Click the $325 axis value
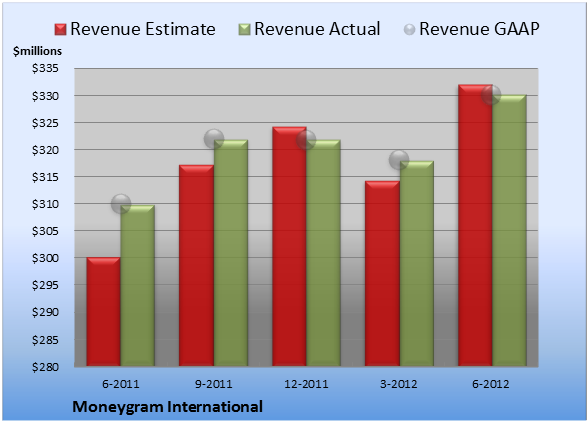Image resolution: width=588 pixels, height=422 pixels. (45, 123)
